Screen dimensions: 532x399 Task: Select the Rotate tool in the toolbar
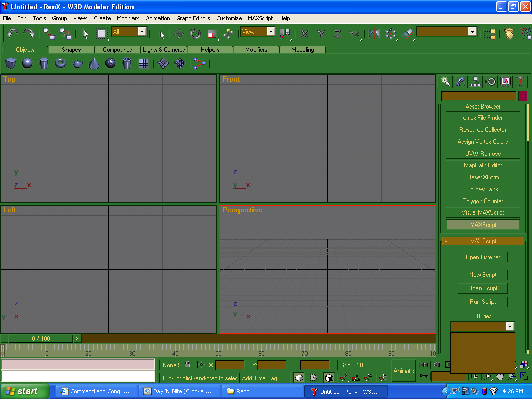195,34
